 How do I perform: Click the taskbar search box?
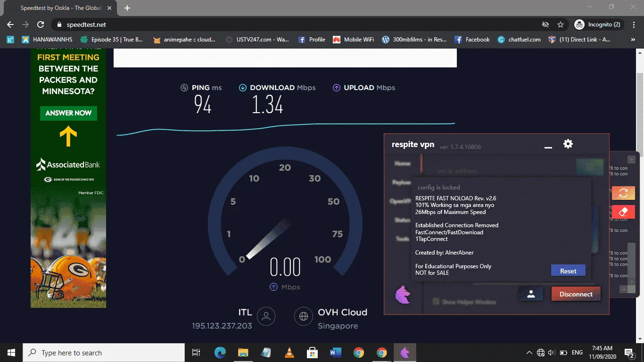[104, 353]
